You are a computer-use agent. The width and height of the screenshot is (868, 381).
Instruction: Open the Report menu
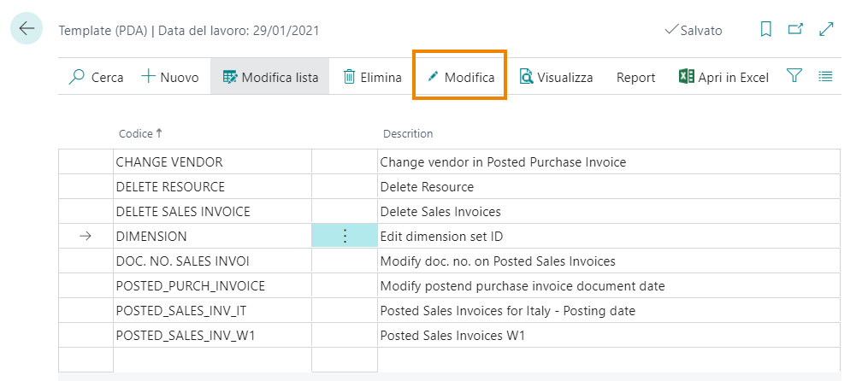pyautogui.click(x=635, y=77)
